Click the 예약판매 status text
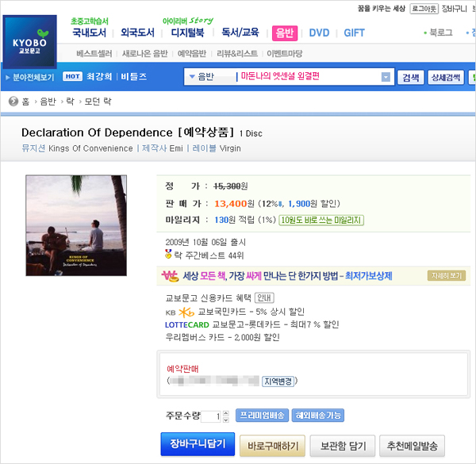The width and height of the screenshot is (476, 464). [x=182, y=369]
